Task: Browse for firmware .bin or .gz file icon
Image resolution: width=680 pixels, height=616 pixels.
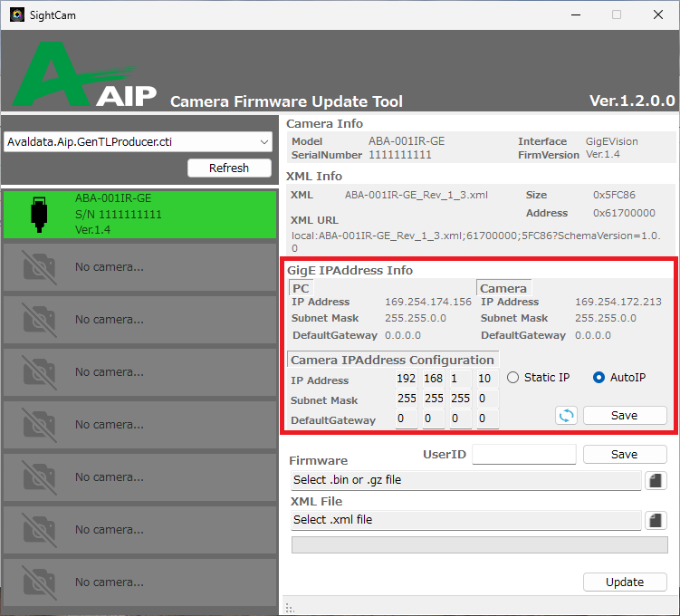Action: [656, 481]
